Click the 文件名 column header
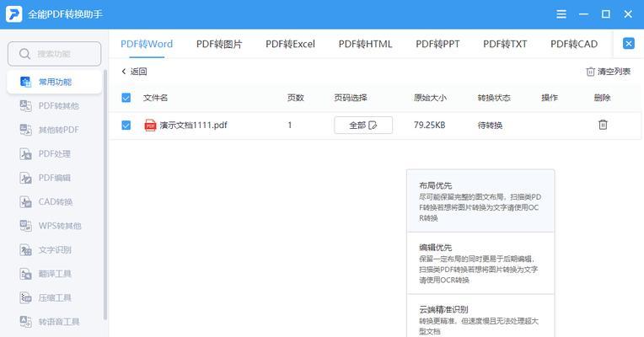The image size is (644, 337). pos(155,98)
